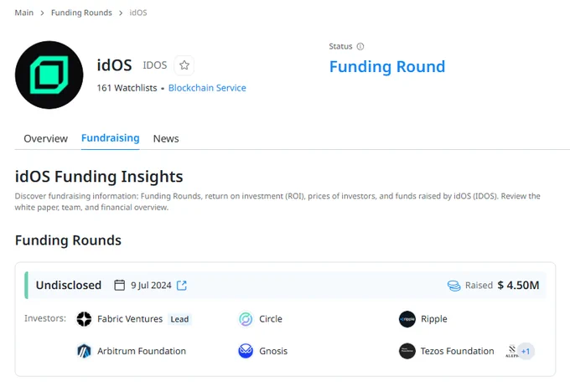Open Arbitrum Foundation investor name
This screenshot has height=392, width=570.
(142, 351)
